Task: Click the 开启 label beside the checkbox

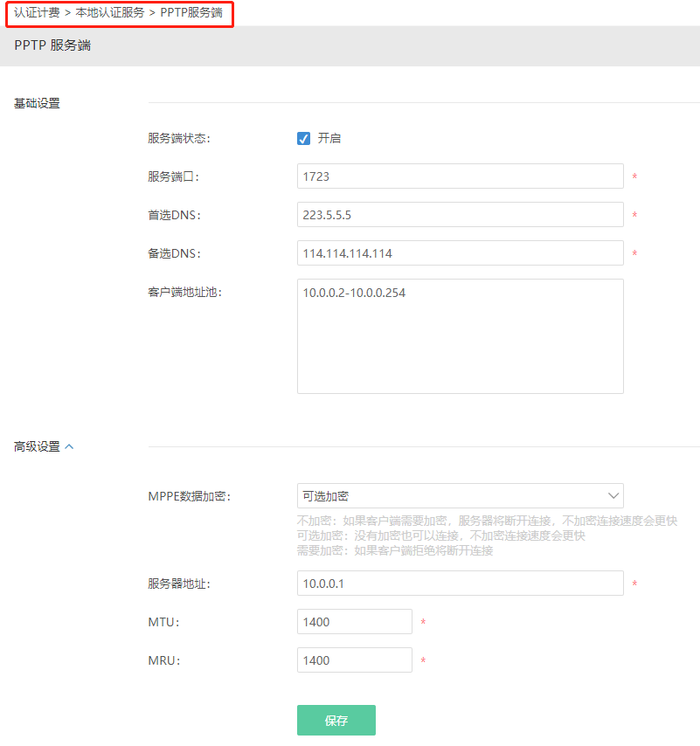Action: tap(329, 138)
